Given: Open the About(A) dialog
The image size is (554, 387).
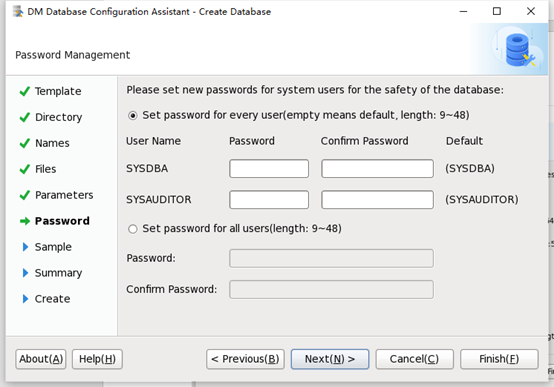Looking at the screenshot, I should pos(41,359).
